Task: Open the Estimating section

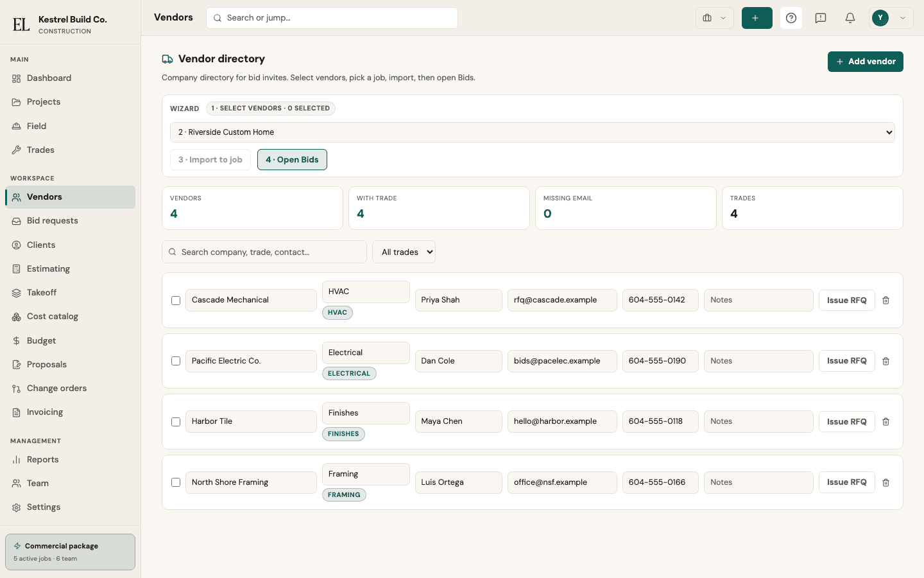Action: (71, 269)
